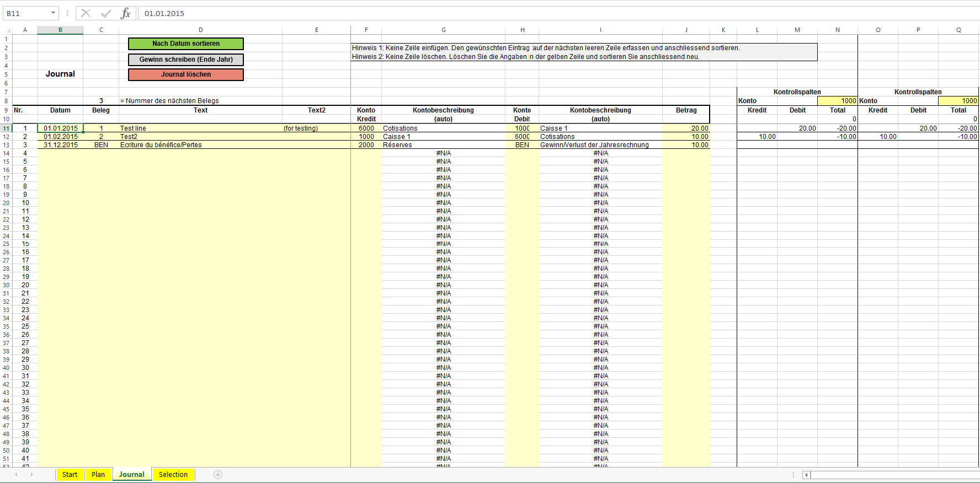Click previous sheet navigation arrow
The width and height of the screenshot is (980, 483).
click(16, 474)
